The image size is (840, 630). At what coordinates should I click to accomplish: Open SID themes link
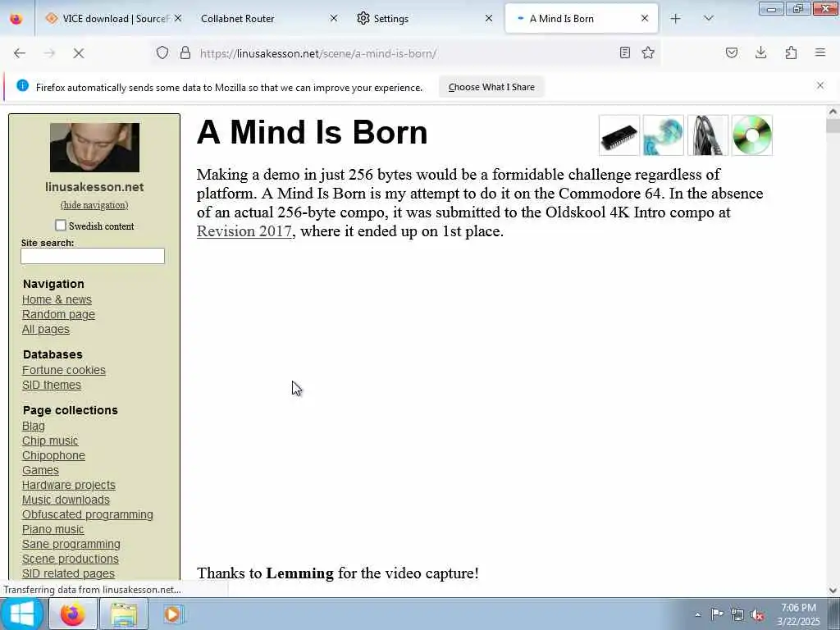click(52, 386)
